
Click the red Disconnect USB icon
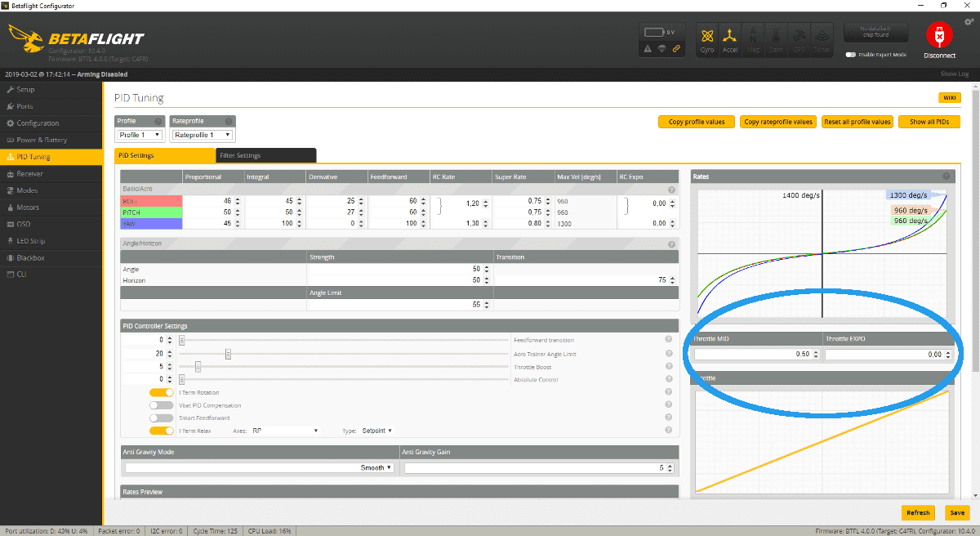tap(939, 36)
